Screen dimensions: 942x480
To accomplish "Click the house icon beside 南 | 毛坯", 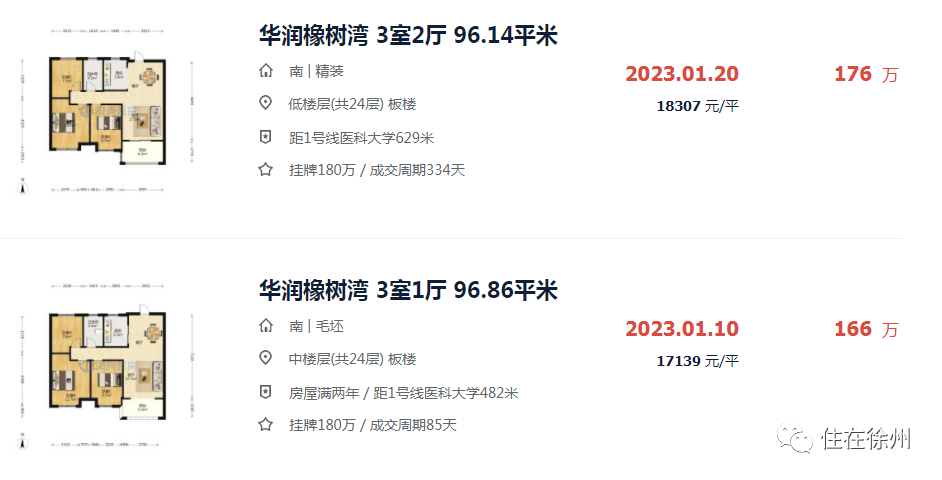I will point(266,326).
